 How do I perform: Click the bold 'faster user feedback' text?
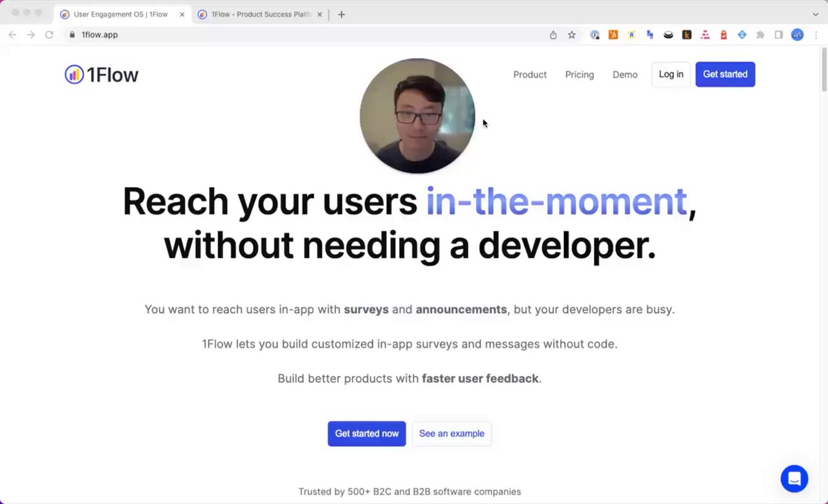(x=480, y=378)
